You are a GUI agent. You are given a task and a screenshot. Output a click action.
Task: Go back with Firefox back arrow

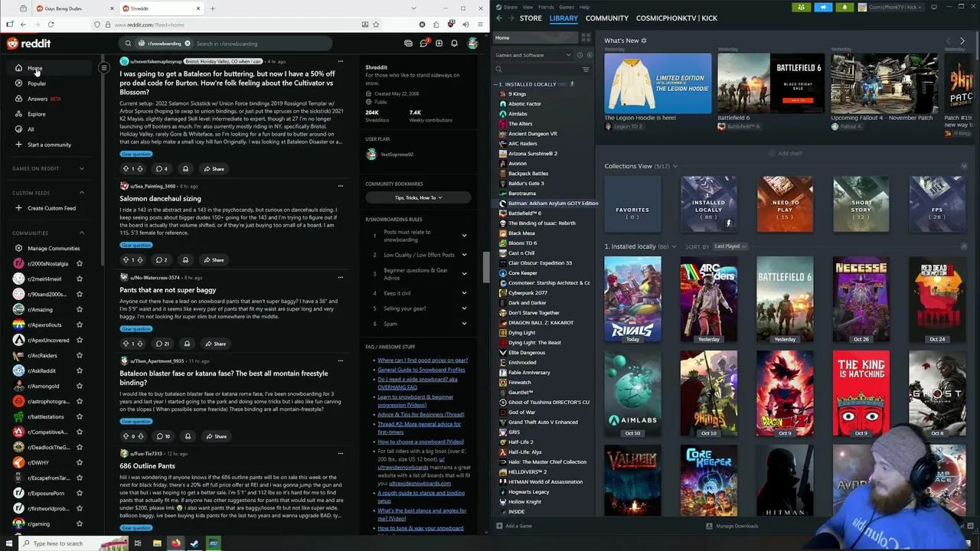pyautogui.click(x=23, y=24)
